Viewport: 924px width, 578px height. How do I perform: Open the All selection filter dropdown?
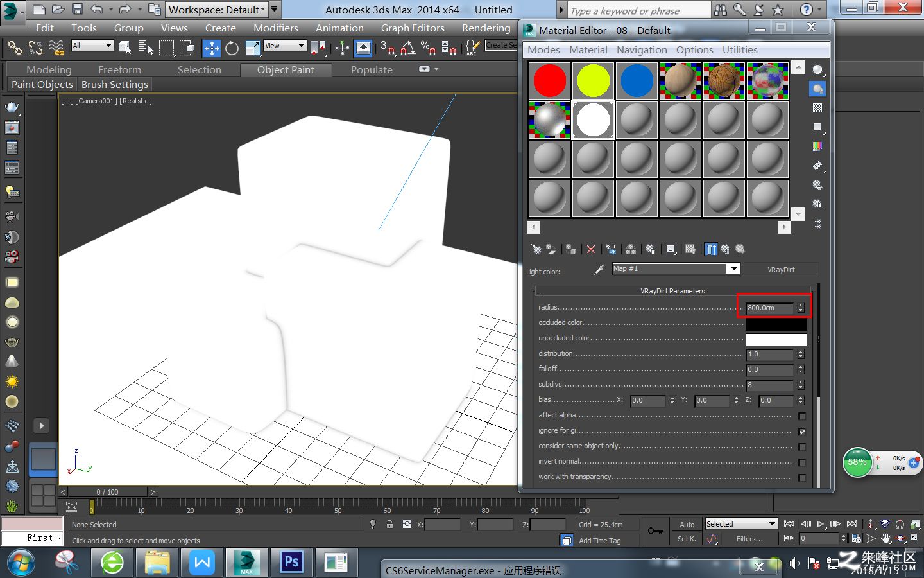pos(92,46)
